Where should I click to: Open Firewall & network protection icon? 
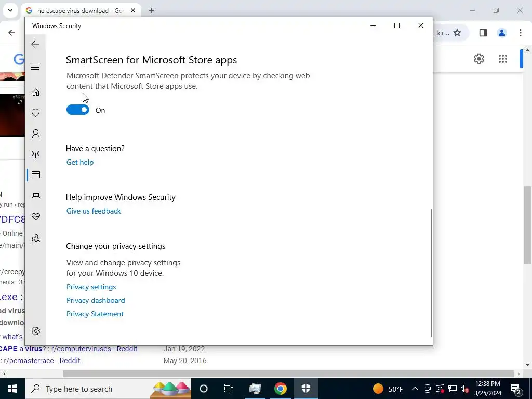[36, 154]
